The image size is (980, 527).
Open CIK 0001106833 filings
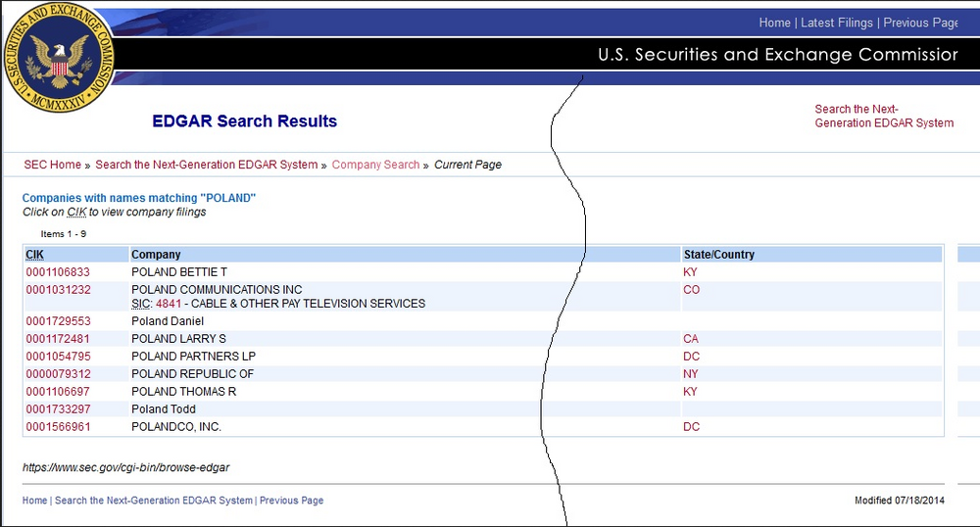(x=58, y=272)
